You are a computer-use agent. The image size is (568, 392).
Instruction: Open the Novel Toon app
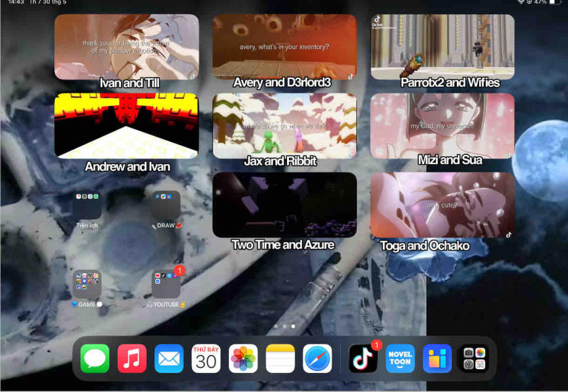400,358
